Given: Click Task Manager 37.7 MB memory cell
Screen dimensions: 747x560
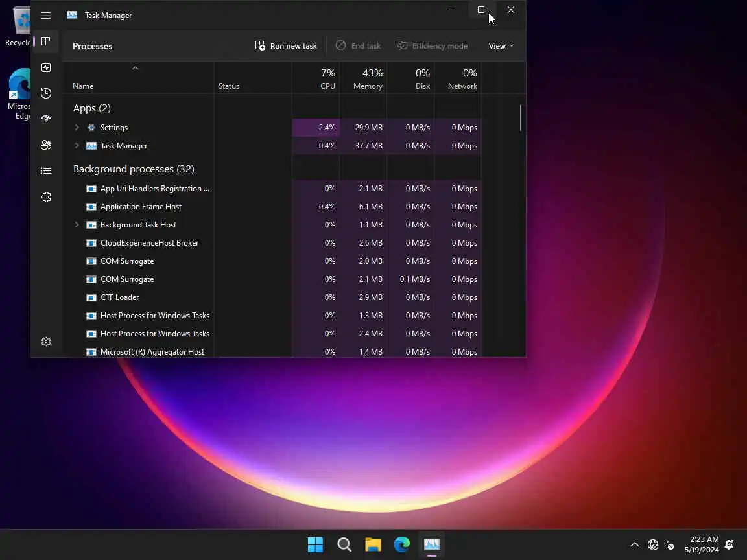Looking at the screenshot, I should [x=363, y=146].
